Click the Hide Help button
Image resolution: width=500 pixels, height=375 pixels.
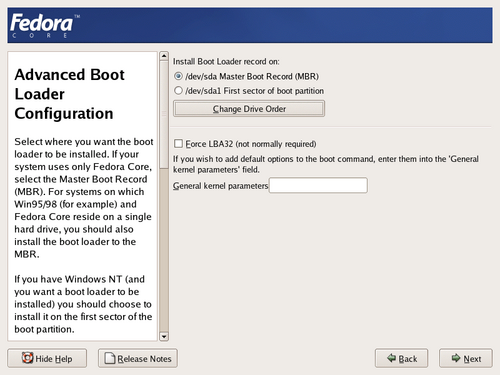47,358
